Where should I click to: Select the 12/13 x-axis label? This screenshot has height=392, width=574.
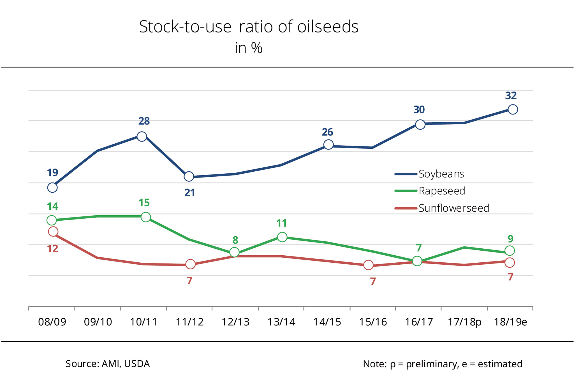click(235, 322)
